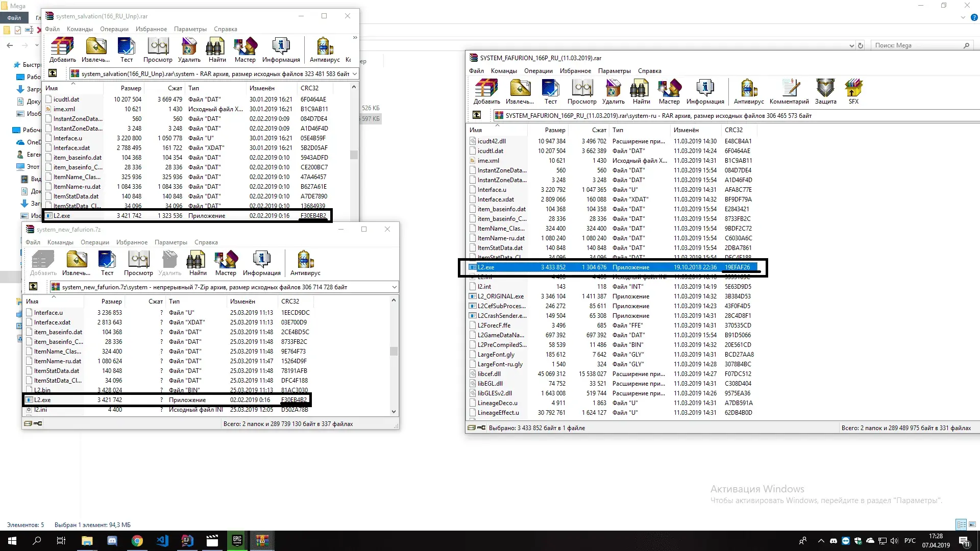
Task: Select libcef.dll in SYSTEM_FAFURION window
Action: click(612, 373)
